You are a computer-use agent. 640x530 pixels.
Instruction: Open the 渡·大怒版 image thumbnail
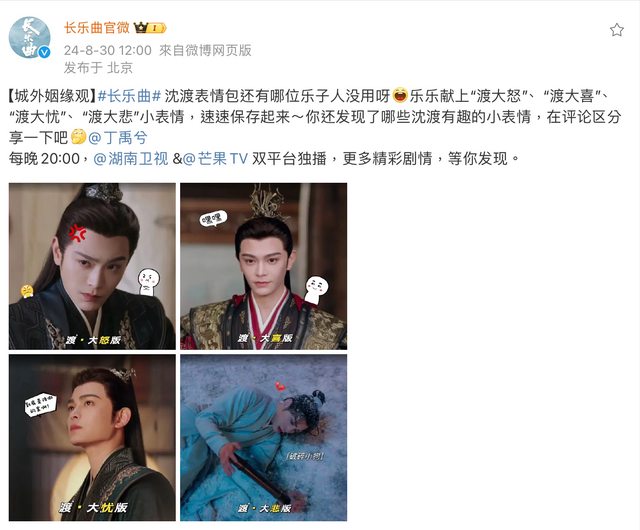click(x=92, y=266)
